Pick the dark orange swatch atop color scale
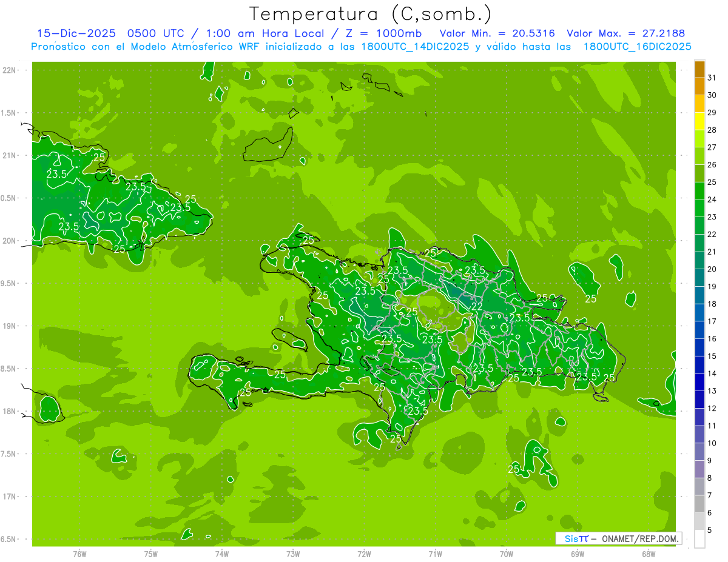Screen dimensions: 728x562 click(x=699, y=70)
